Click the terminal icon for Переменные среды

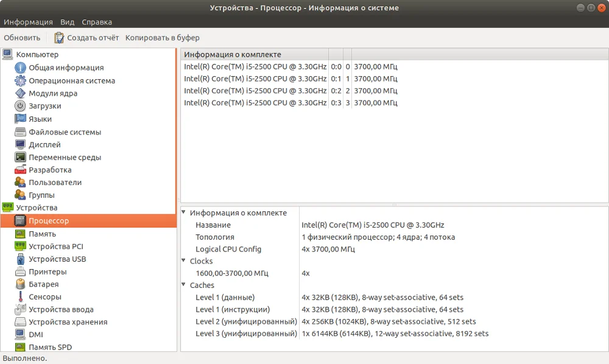pos(20,157)
